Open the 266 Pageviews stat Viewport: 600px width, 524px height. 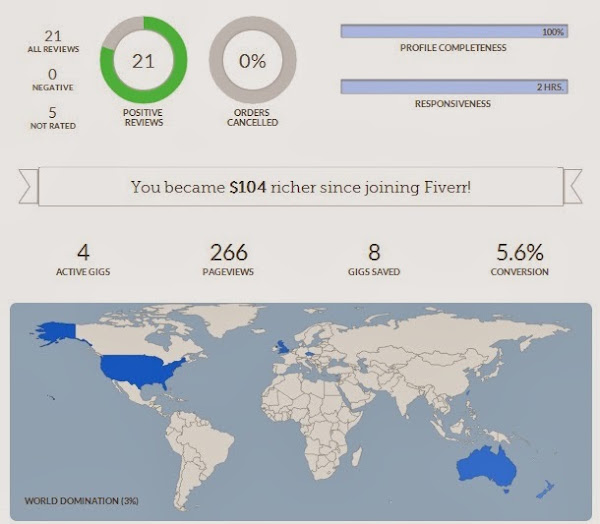[x=228, y=259]
